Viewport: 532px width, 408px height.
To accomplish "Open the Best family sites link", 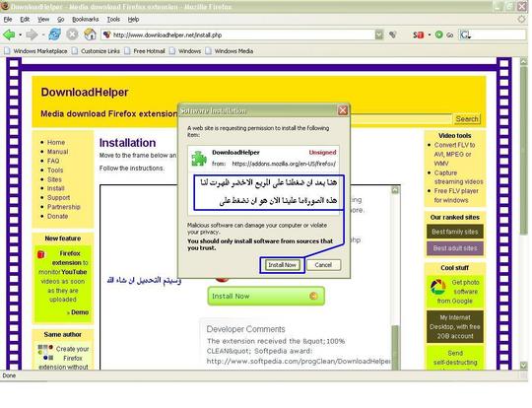I will (454, 232).
